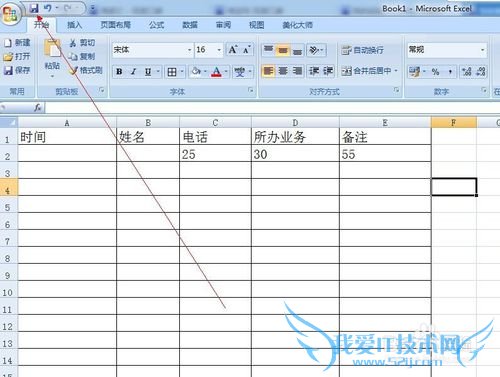Viewport: 500px width, 377px height.
Task: Increase font size with large A icon
Action: [x=233, y=50]
